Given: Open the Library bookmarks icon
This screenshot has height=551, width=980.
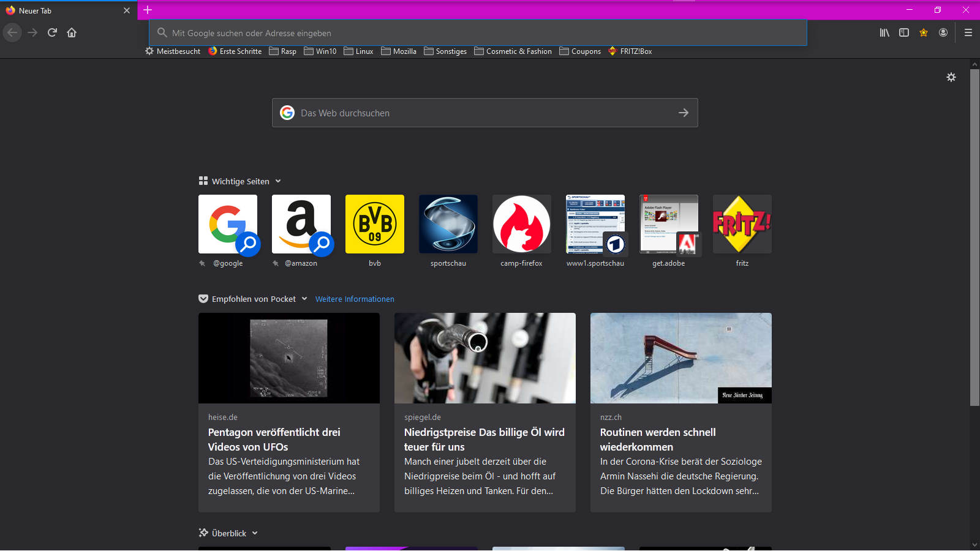Looking at the screenshot, I should coord(884,32).
